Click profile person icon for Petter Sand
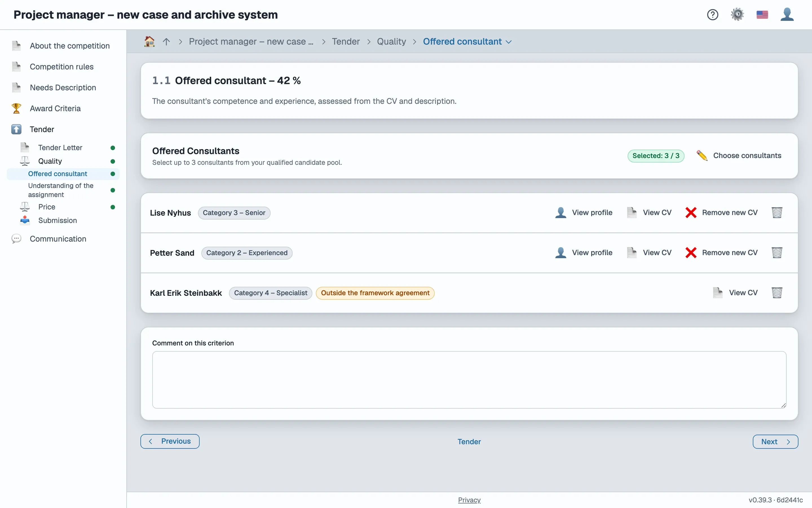Screen dimensions: 812x508 tap(561, 253)
